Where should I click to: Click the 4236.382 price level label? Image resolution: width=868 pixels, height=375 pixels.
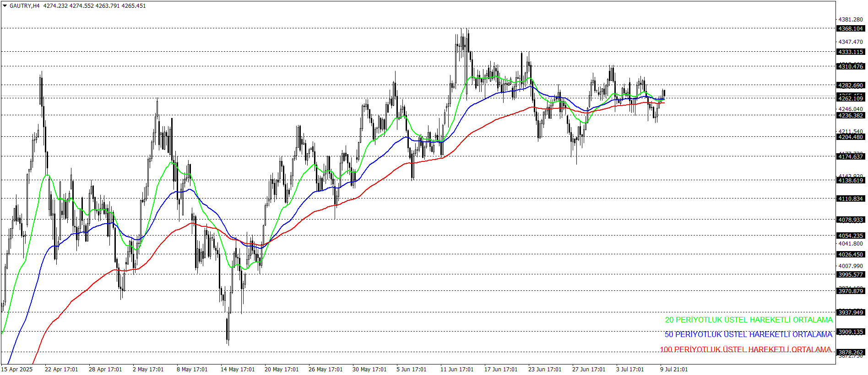(851, 115)
